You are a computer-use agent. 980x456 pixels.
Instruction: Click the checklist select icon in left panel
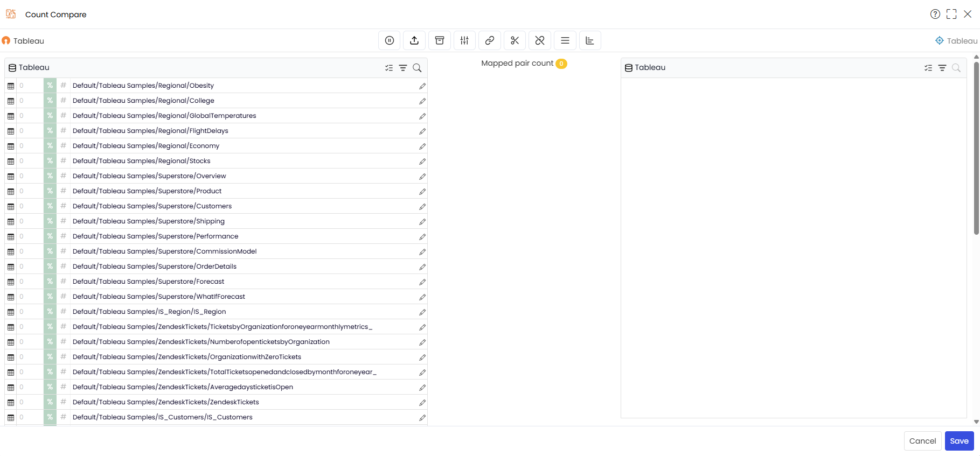[x=389, y=68]
